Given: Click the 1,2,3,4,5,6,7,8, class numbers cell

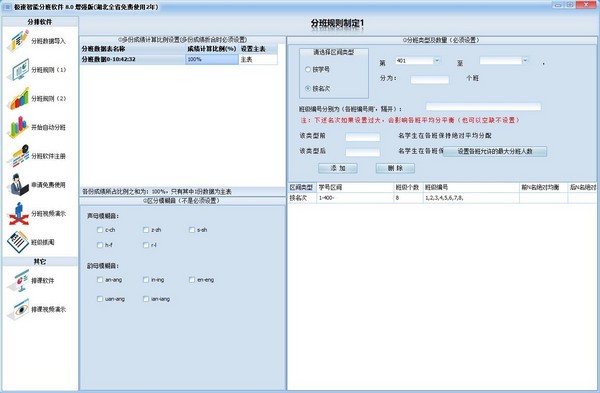Looking at the screenshot, I should pos(471,198).
